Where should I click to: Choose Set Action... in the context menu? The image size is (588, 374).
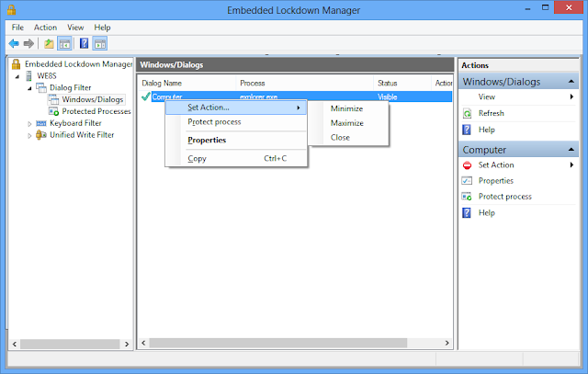pyautogui.click(x=236, y=108)
